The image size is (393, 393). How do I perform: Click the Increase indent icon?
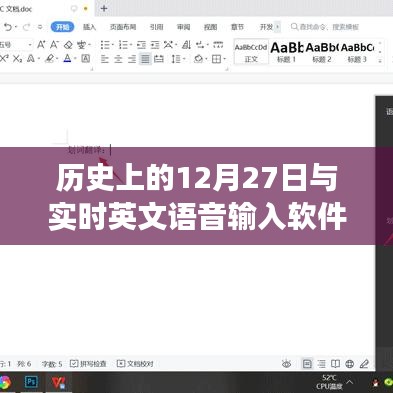pos(155,45)
